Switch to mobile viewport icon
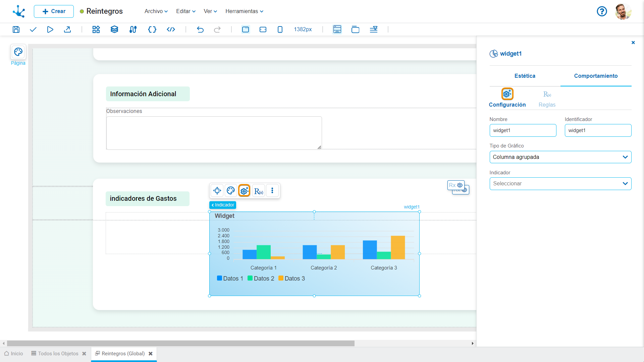This screenshot has width=644, height=362. 280,29
